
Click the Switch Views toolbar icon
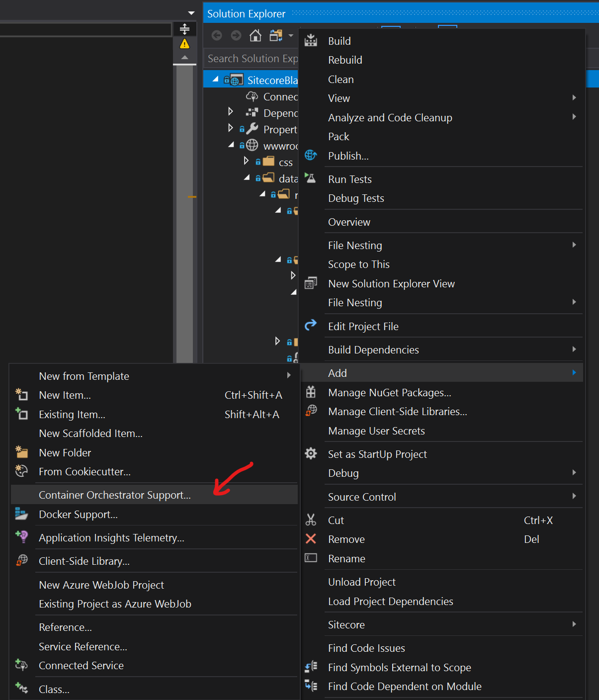click(x=276, y=35)
